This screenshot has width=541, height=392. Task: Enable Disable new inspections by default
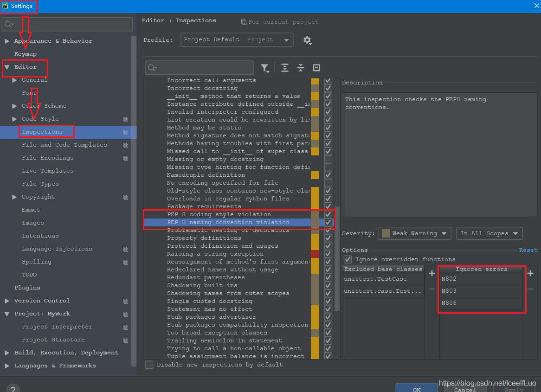[x=149, y=365]
